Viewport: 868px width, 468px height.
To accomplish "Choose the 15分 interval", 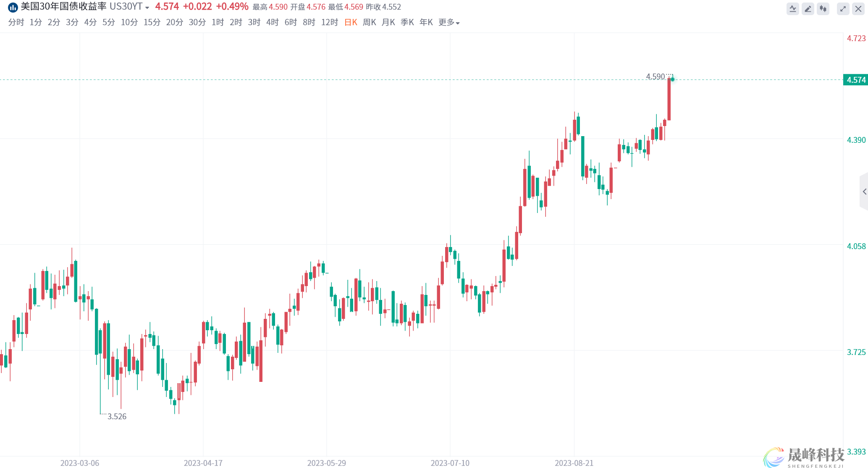I will click(152, 22).
